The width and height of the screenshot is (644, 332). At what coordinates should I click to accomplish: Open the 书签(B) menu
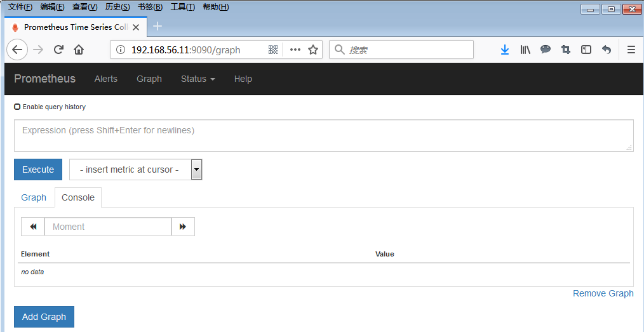click(x=150, y=7)
